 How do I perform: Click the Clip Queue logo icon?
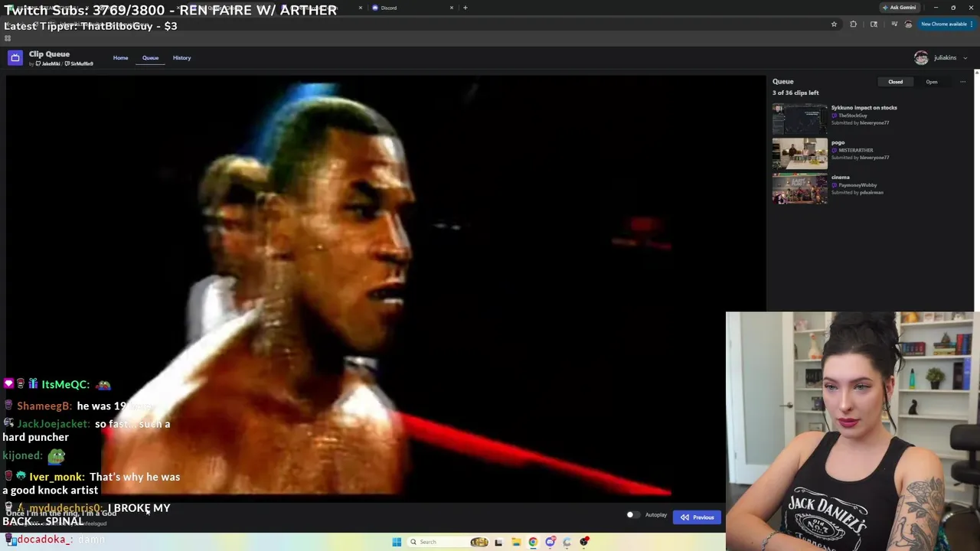[15, 57]
